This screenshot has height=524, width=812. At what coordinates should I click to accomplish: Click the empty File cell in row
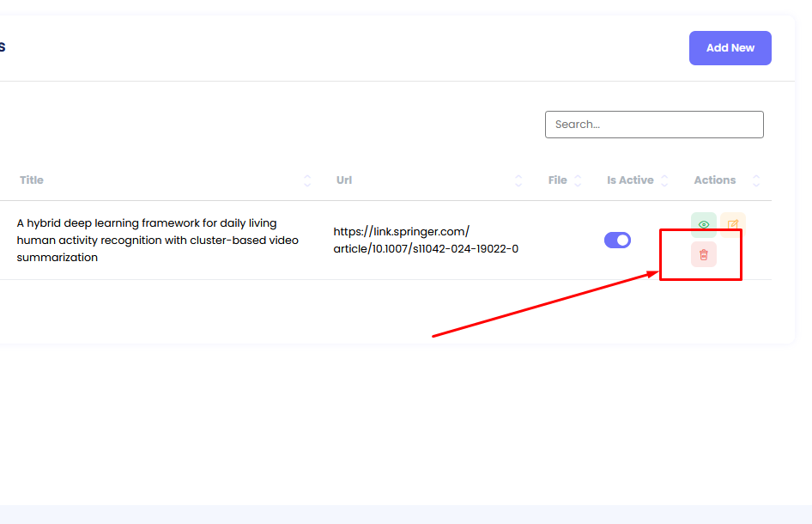click(x=564, y=241)
